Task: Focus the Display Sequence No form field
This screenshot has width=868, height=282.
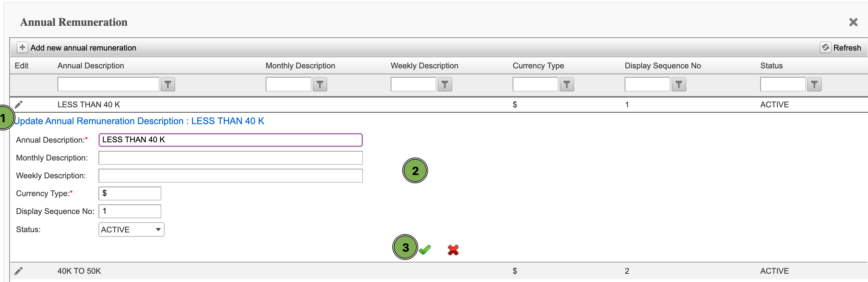Action: [x=130, y=211]
